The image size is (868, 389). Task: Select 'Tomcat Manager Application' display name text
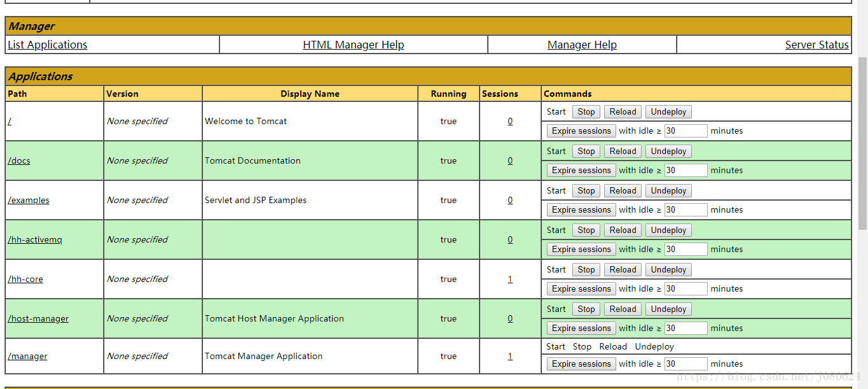click(263, 356)
